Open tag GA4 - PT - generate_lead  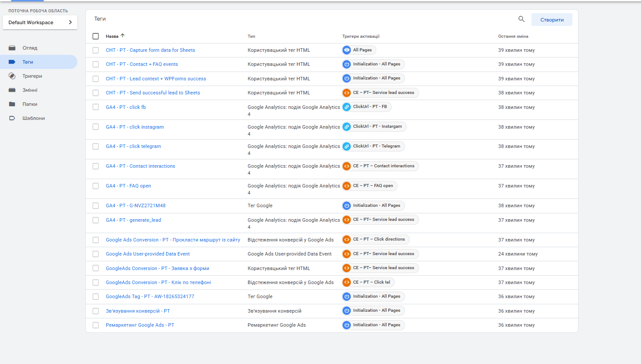(x=133, y=220)
